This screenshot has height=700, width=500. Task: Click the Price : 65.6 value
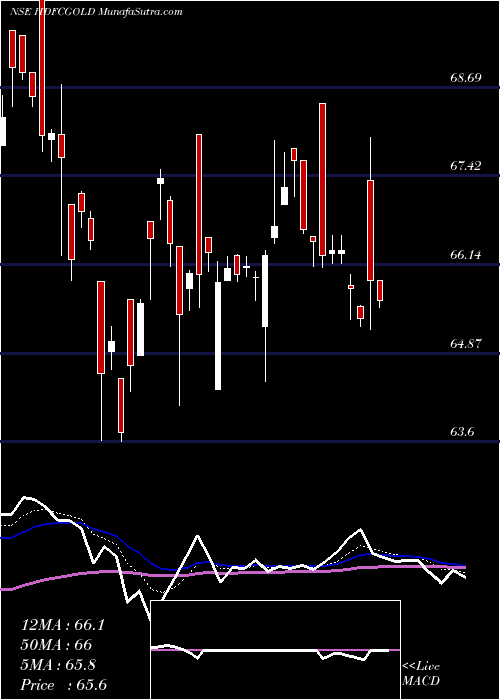64,685
